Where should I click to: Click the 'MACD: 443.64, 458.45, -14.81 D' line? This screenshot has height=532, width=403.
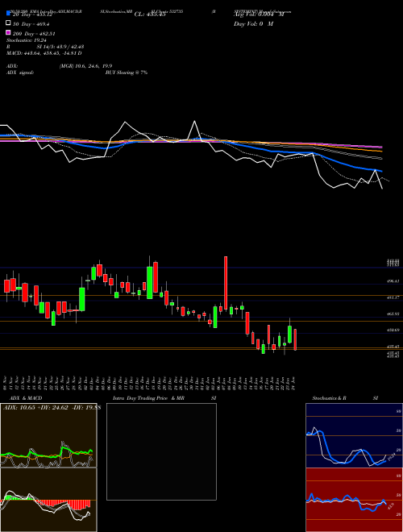pyautogui.click(x=44, y=53)
